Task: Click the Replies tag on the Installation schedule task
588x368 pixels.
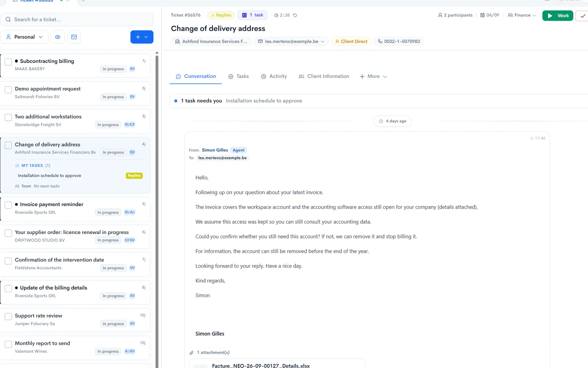Action: pos(134,176)
